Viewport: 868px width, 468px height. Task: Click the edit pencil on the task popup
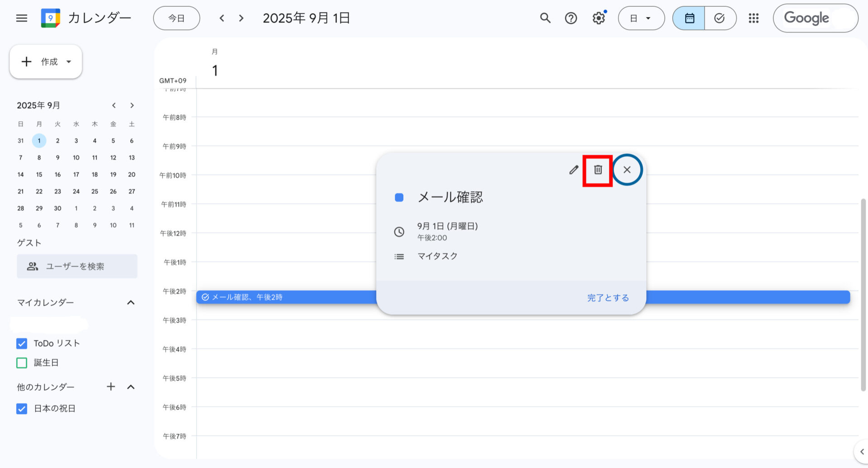(x=573, y=170)
